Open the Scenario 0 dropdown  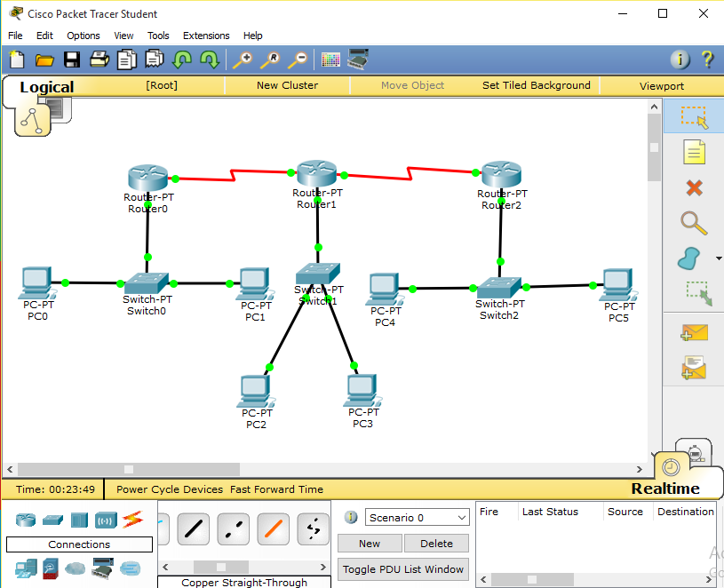coord(417,517)
